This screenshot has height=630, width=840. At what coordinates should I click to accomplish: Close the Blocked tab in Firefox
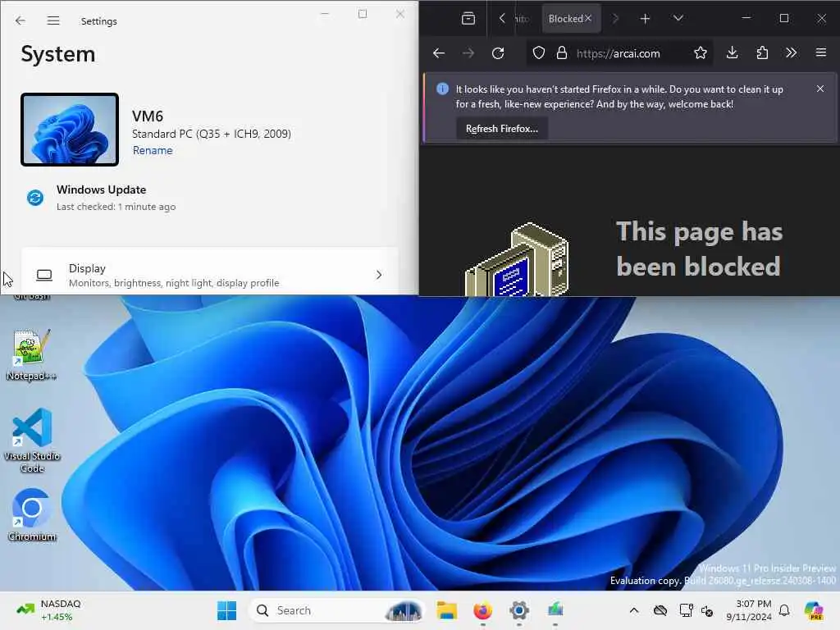tap(588, 18)
